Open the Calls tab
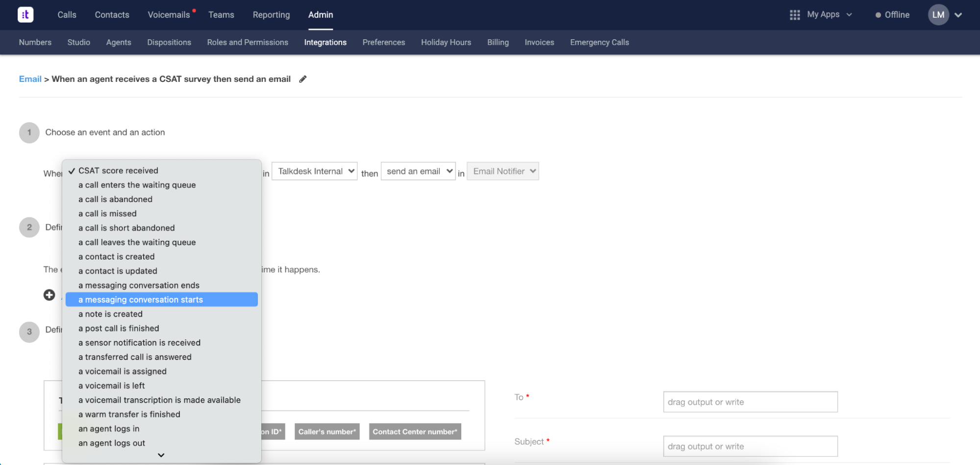Image resolution: width=980 pixels, height=465 pixels. pyautogui.click(x=67, y=15)
